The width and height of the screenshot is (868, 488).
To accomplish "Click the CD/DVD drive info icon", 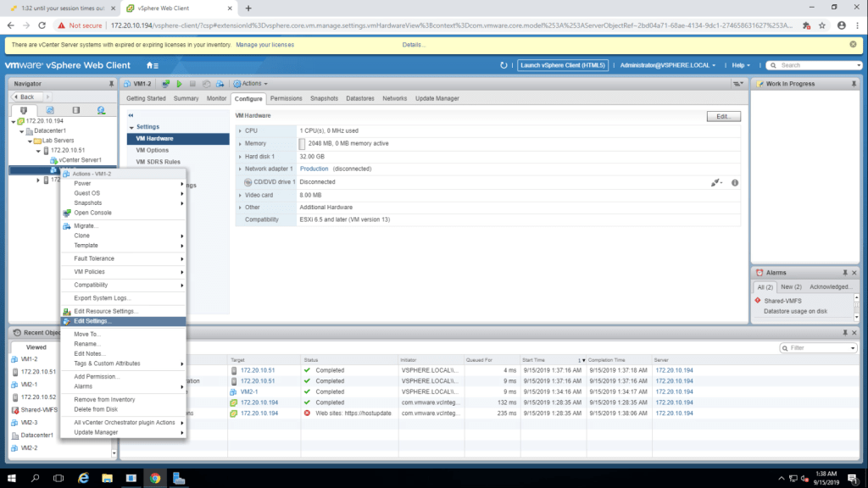I will [x=735, y=182].
